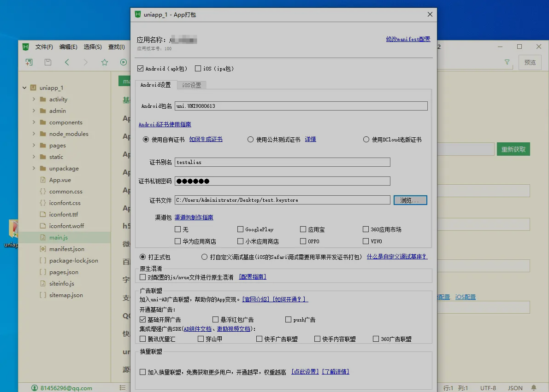Uncheck the Android (apk包) checkbox
Image resolution: width=549 pixels, height=392 pixels.
(141, 69)
